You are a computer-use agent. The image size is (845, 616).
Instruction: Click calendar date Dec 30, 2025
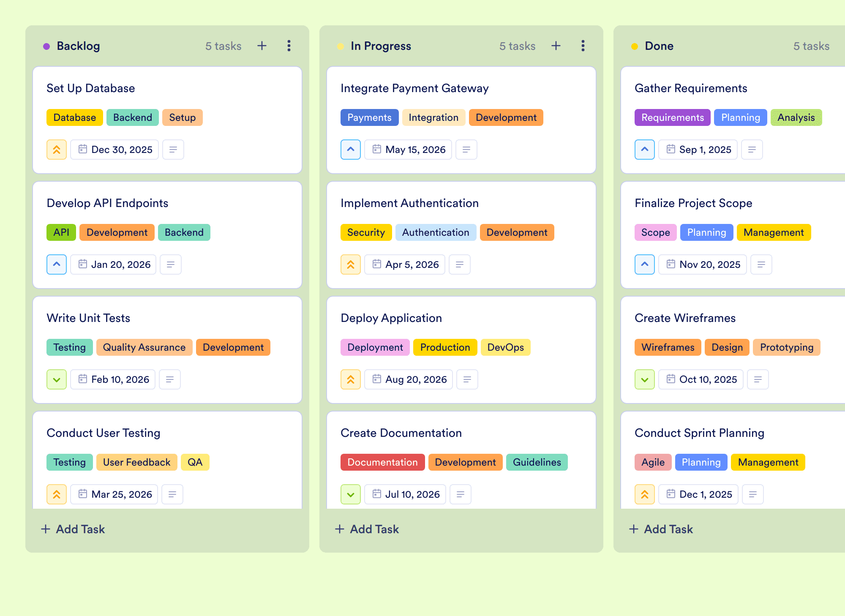click(114, 150)
